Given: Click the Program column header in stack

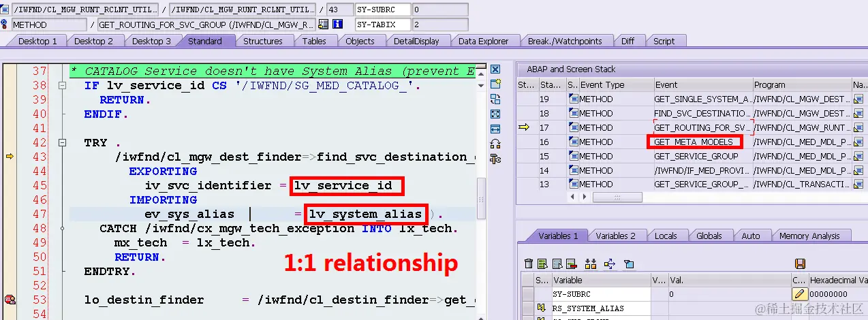Looking at the screenshot, I should click(802, 85).
